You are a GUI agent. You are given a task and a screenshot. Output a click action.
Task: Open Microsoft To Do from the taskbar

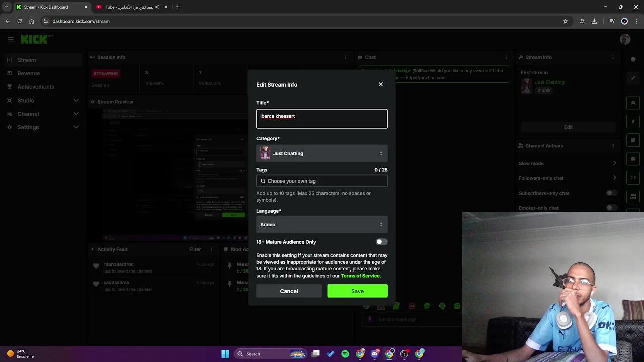[x=331, y=354]
